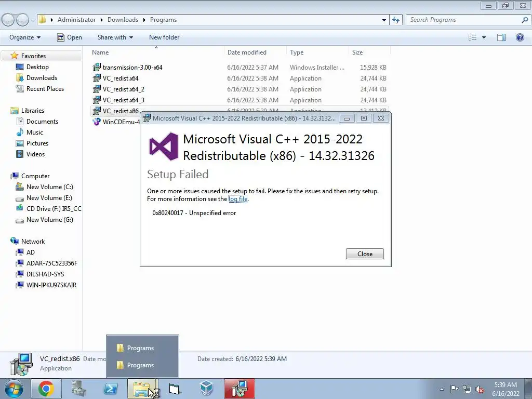Click the Close button in Setup Failed dialog
The width and height of the screenshot is (532, 399).
click(x=365, y=254)
